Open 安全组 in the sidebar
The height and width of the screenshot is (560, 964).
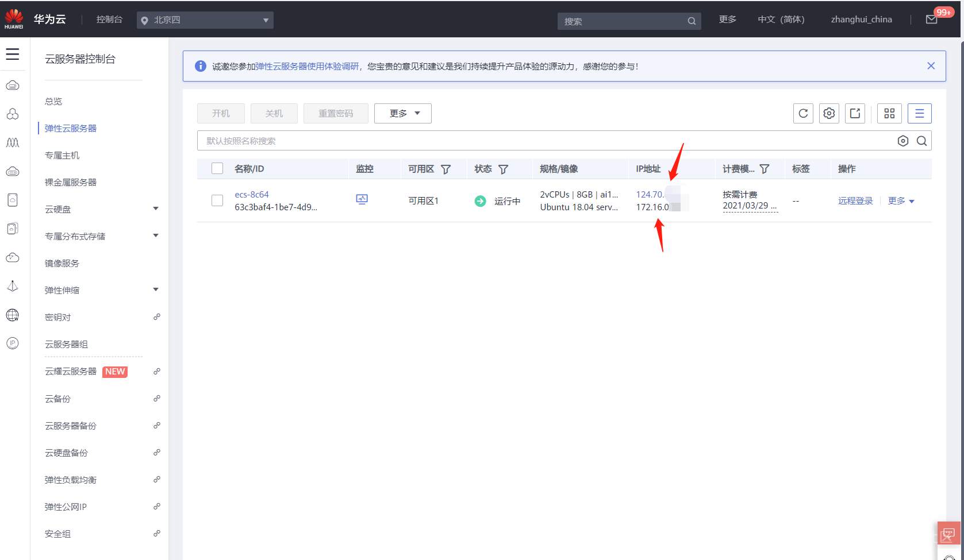[57, 534]
